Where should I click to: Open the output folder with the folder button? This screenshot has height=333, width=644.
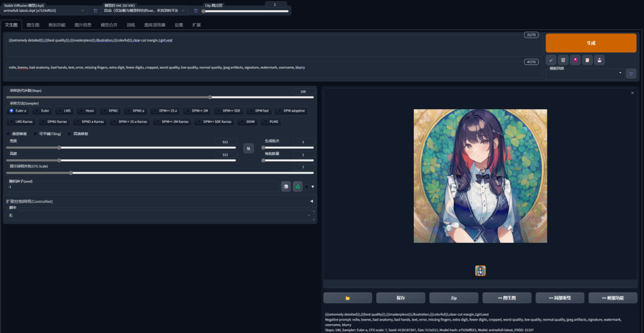(x=348, y=298)
